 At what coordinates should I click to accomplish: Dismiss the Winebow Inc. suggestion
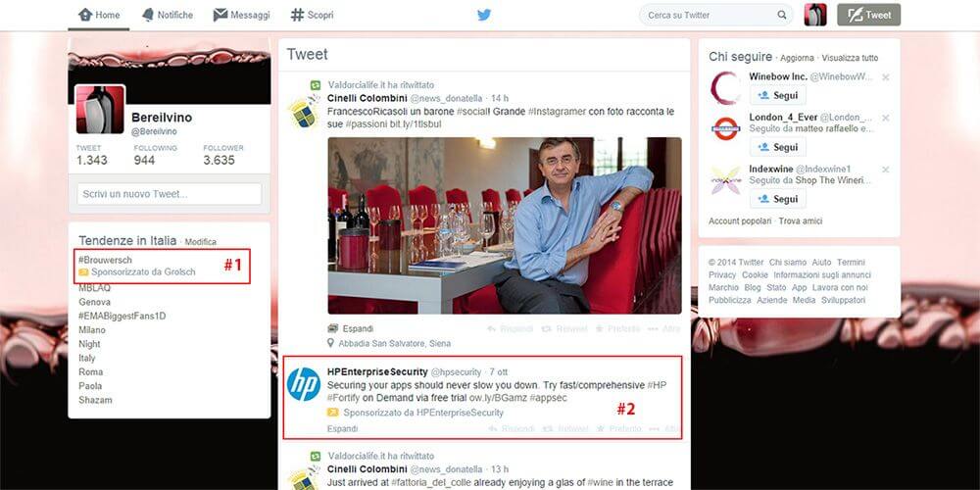click(886, 77)
